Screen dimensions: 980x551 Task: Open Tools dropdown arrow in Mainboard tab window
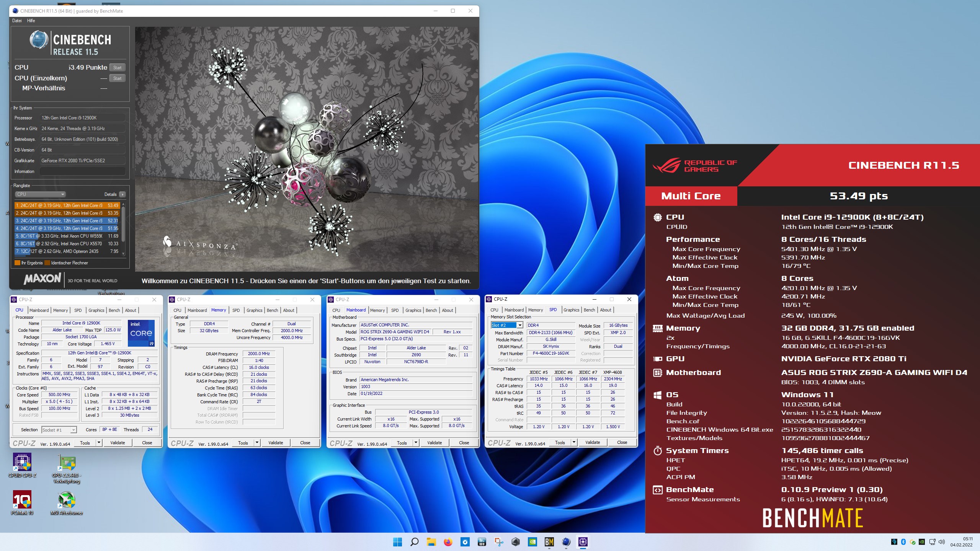(x=416, y=443)
